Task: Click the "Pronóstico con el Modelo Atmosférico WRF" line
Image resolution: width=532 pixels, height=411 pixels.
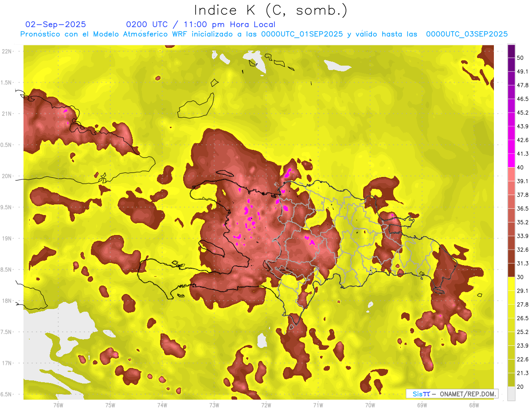Action: (x=264, y=34)
